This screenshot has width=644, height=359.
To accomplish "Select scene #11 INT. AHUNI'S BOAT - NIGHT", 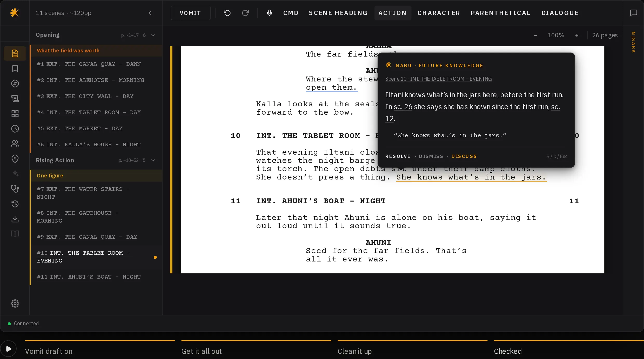I will 96,277.
